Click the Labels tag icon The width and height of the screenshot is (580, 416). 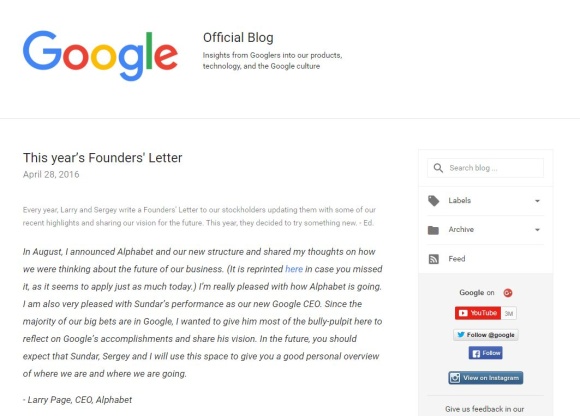[x=434, y=201]
